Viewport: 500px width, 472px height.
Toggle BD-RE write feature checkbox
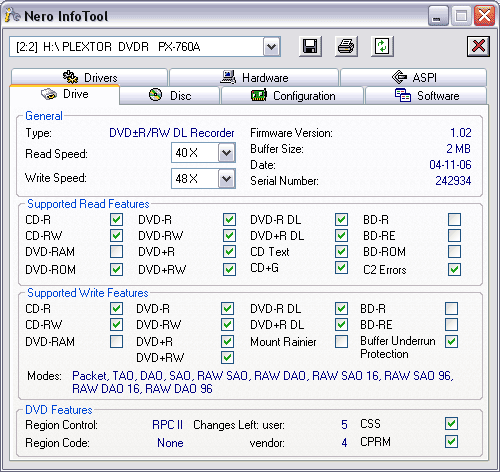[x=451, y=324]
